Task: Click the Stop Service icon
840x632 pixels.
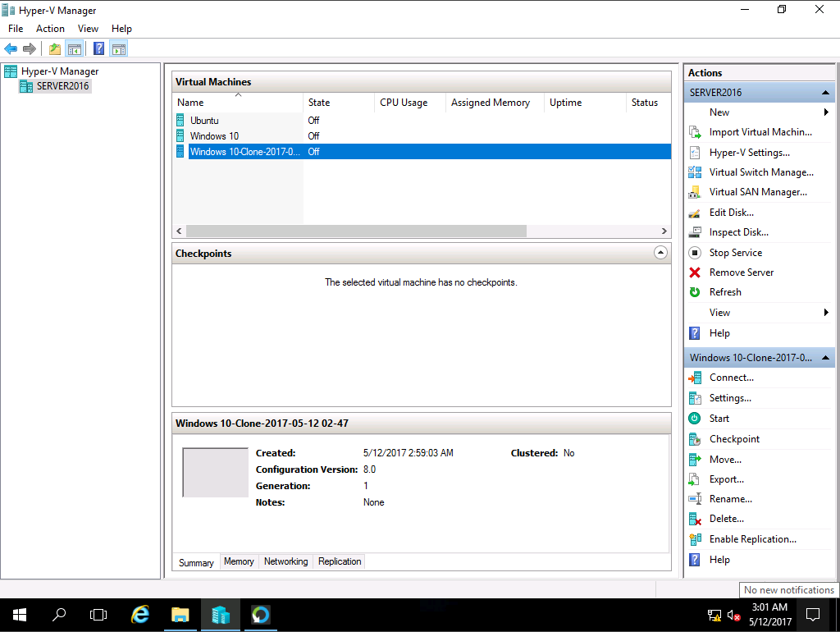Action: click(x=695, y=253)
